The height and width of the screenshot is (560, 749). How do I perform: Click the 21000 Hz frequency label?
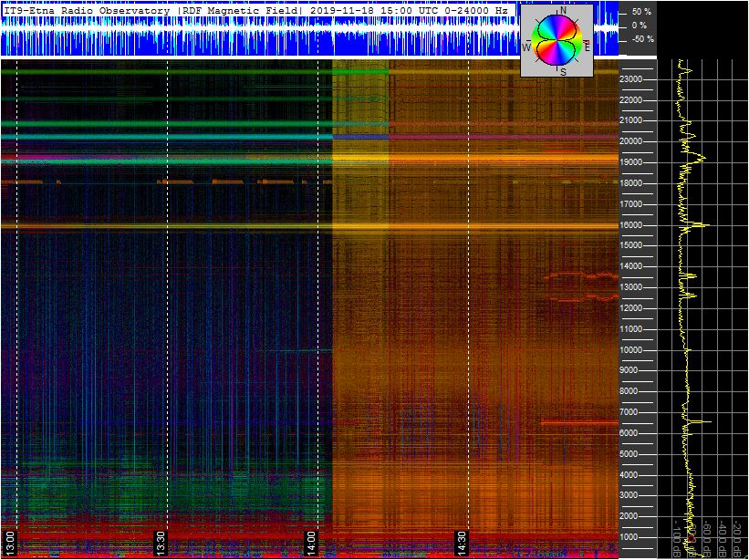630,120
